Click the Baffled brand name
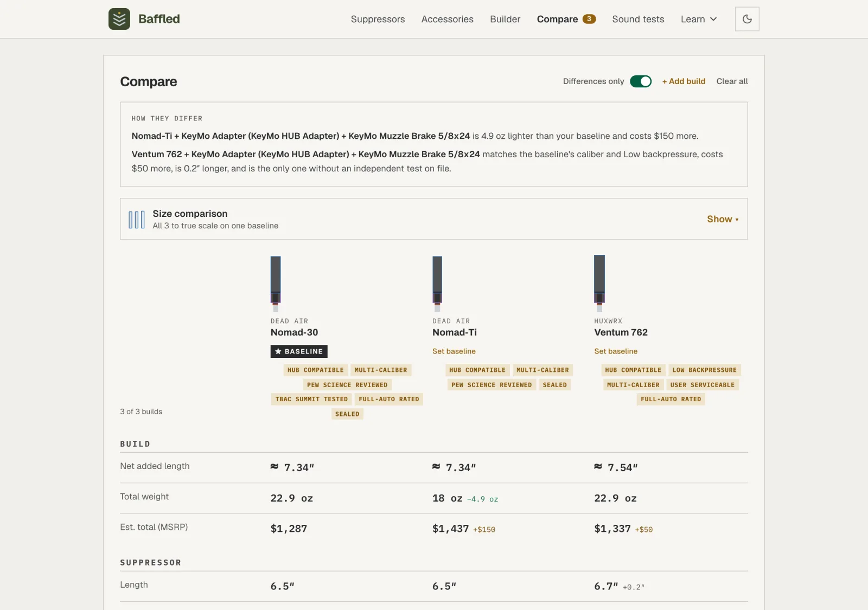868x610 pixels. tap(159, 19)
